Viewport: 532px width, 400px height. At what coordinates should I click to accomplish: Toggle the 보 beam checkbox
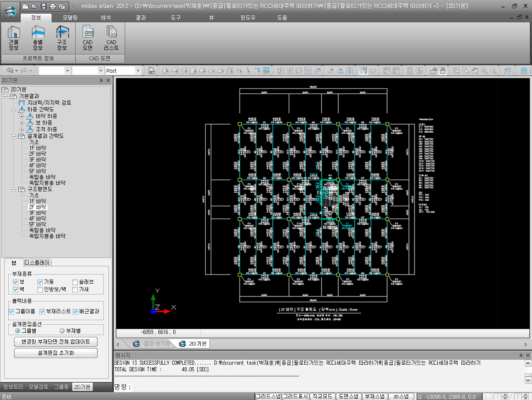(15, 282)
